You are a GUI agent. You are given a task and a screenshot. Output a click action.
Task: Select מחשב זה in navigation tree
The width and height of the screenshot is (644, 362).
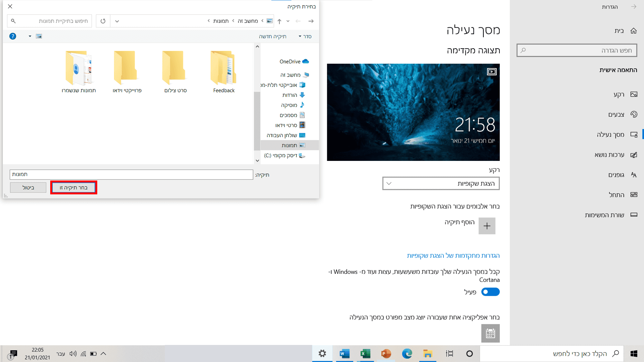(x=294, y=75)
